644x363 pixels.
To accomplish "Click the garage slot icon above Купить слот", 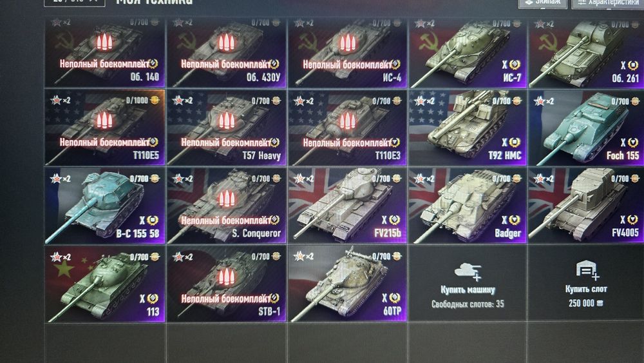I will [x=587, y=270].
